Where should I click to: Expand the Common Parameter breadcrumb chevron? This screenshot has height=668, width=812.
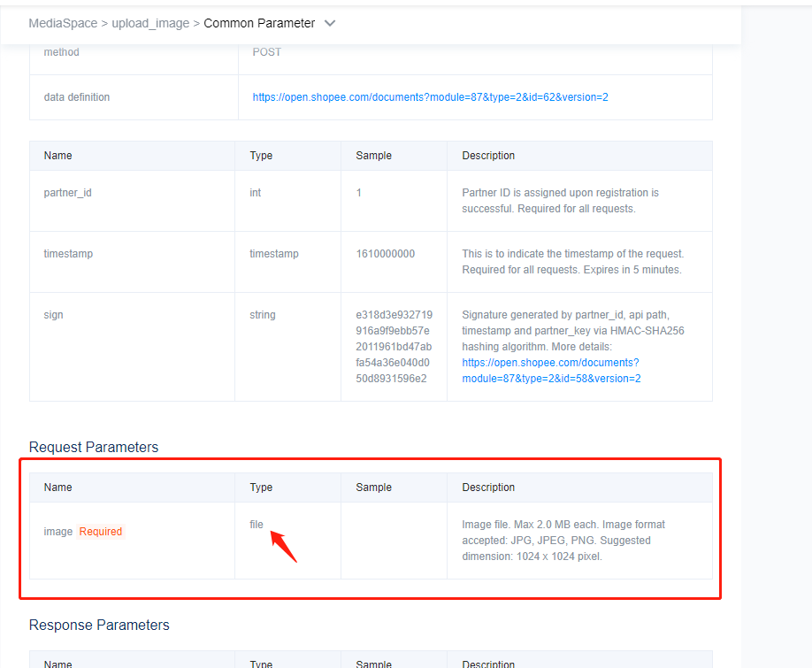pyautogui.click(x=330, y=24)
